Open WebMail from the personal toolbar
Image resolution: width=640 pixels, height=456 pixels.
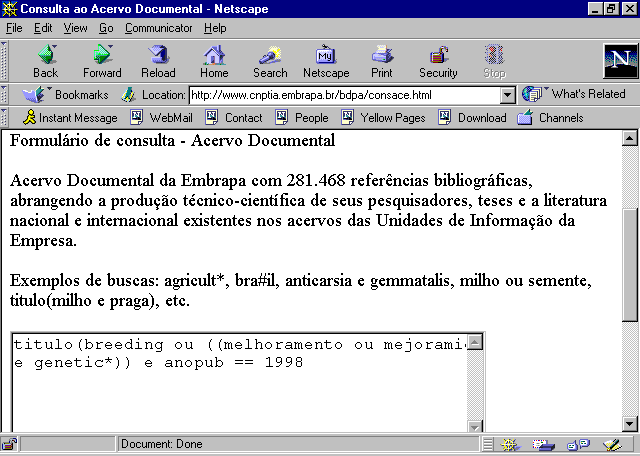point(161,118)
